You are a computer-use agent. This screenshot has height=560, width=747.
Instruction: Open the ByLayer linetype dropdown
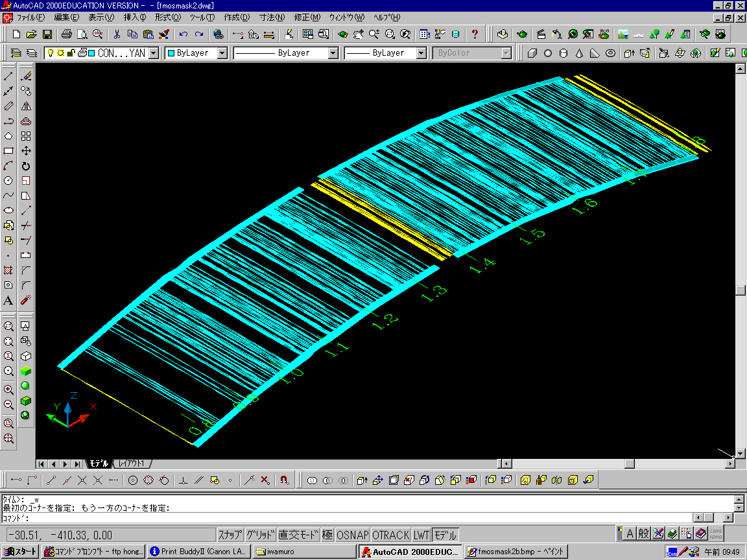click(x=333, y=53)
